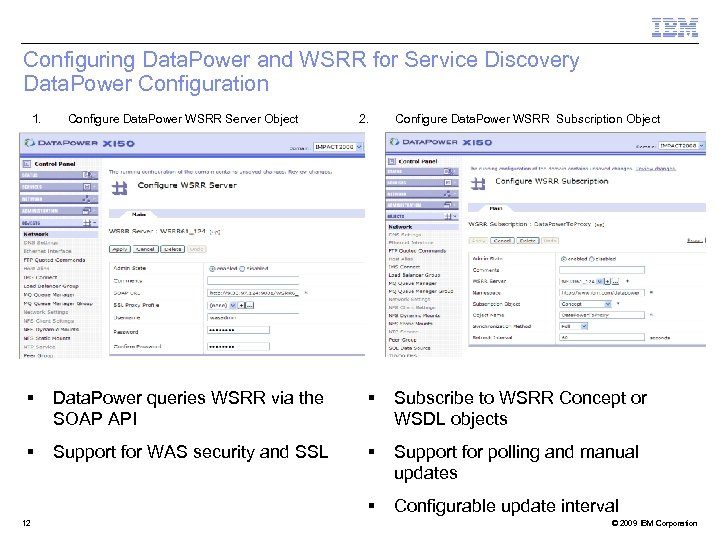Click DataPower logo icon in WSRR Server screenshot
This screenshot has height=540, width=720.
[x=30, y=143]
